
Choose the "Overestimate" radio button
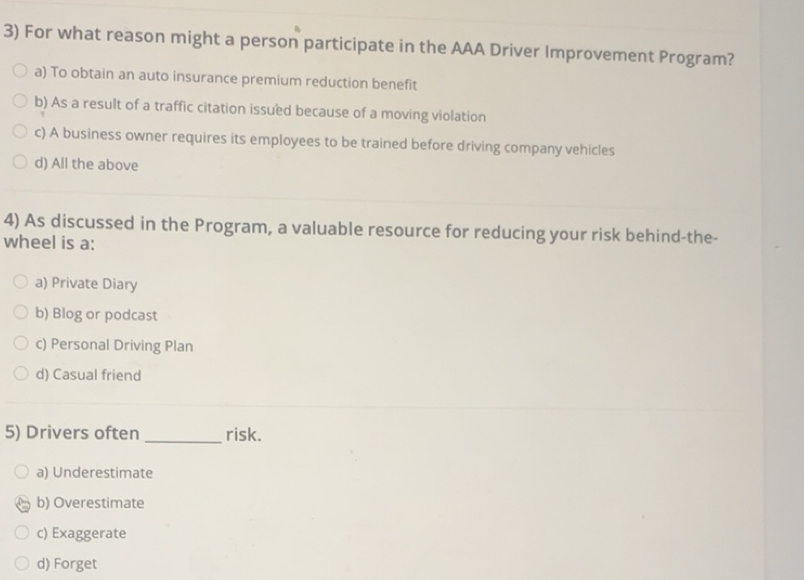[x=21, y=503]
